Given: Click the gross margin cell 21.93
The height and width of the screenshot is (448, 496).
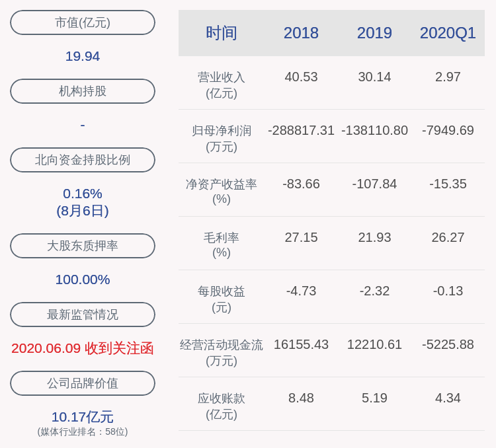Looking at the screenshot, I should click(374, 238).
